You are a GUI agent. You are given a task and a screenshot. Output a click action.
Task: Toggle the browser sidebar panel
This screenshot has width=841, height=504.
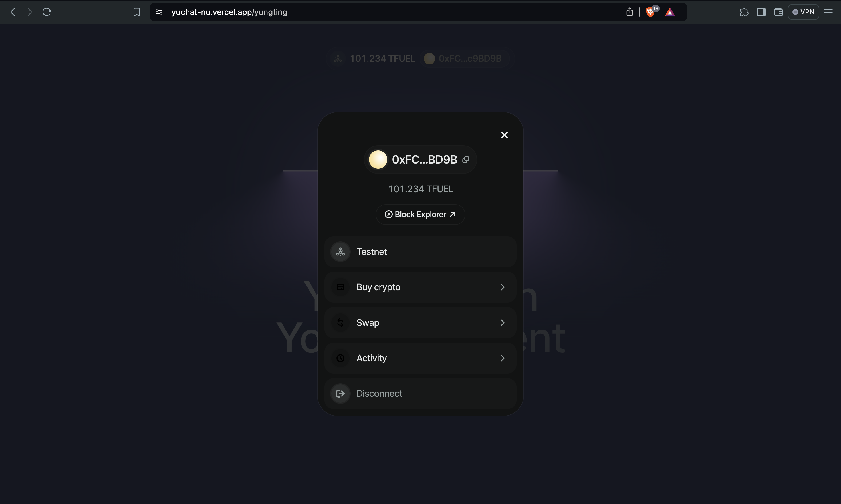[761, 12]
